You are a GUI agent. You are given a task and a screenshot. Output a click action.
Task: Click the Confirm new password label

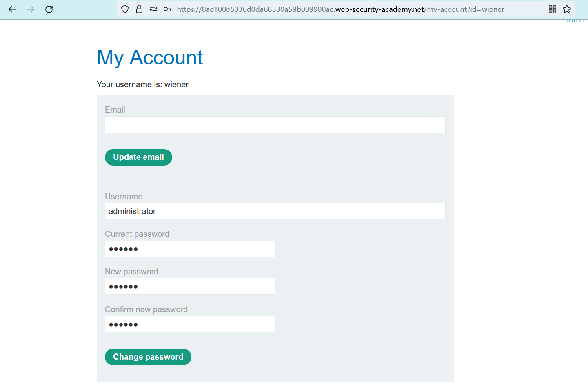tap(146, 309)
